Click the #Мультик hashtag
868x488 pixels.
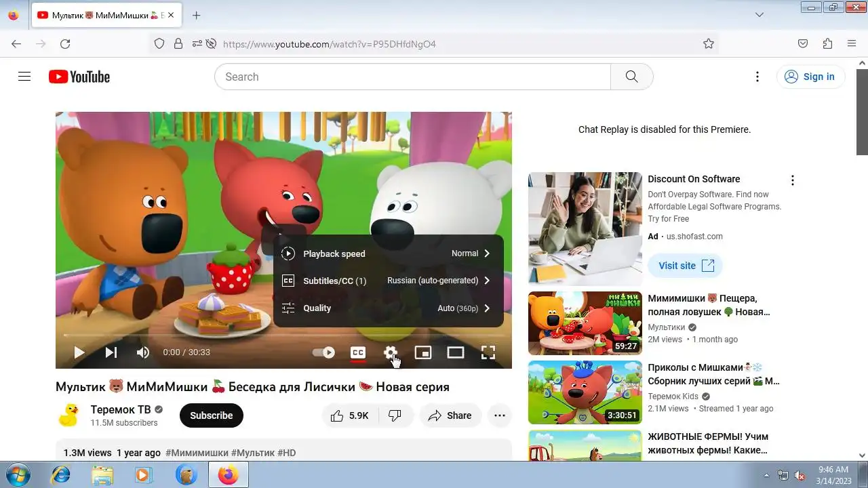click(253, 453)
